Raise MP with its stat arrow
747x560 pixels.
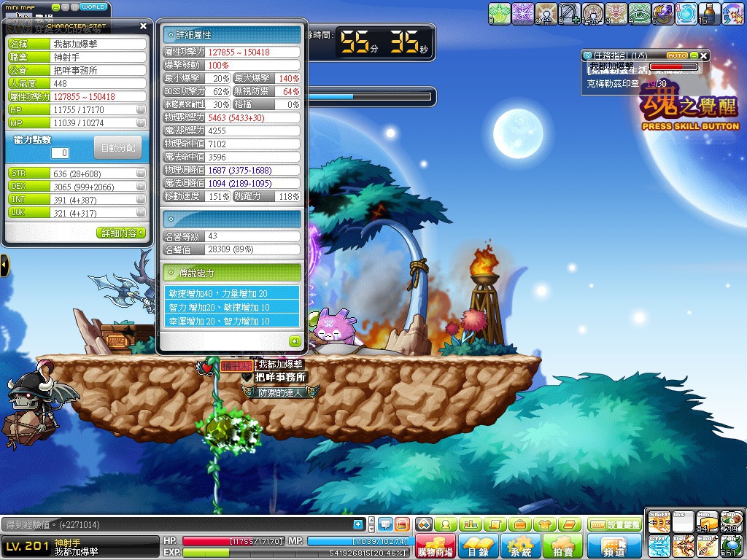tap(141, 122)
